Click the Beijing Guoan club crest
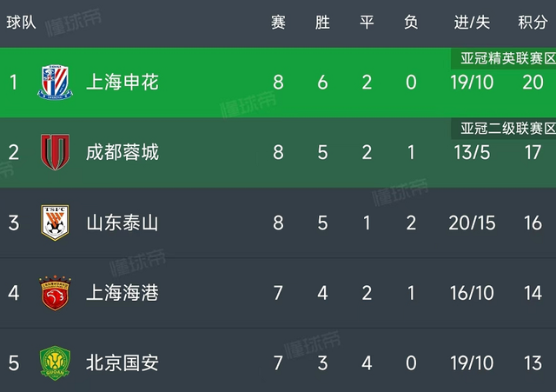556x392 pixels. pos(55,362)
